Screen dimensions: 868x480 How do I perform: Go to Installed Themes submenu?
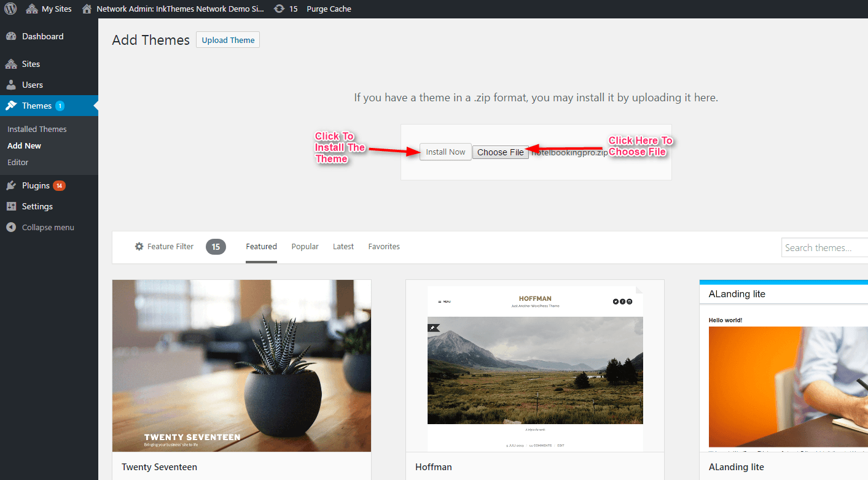pos(37,129)
